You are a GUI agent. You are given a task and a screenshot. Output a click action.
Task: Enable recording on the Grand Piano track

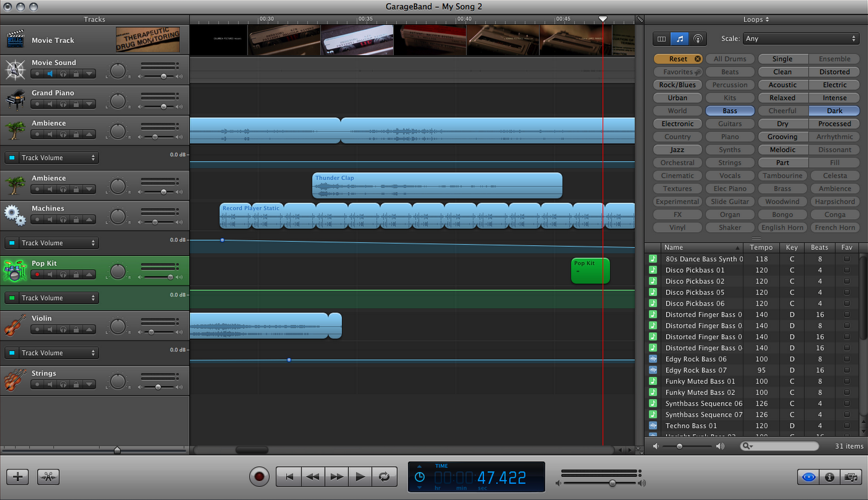tap(38, 104)
